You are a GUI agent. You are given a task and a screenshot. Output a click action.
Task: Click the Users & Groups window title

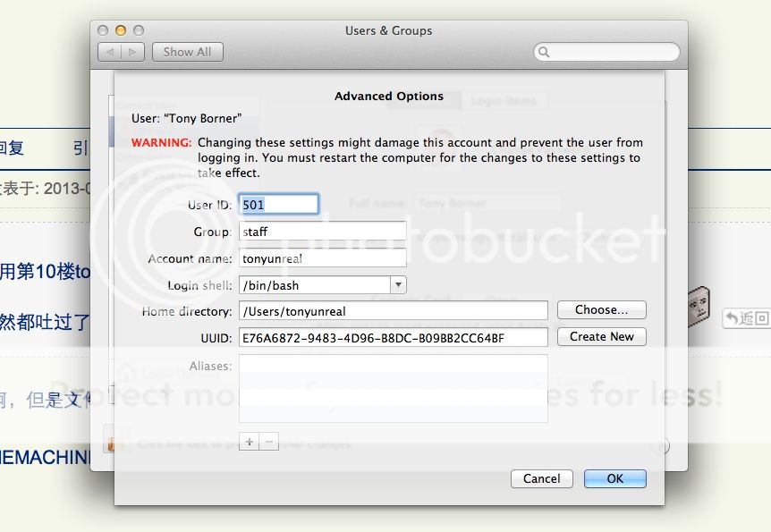(x=388, y=30)
